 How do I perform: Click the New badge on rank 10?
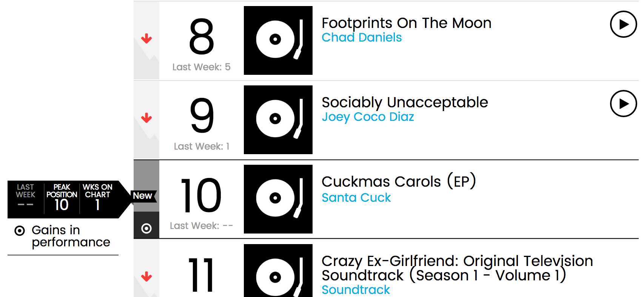point(143,196)
